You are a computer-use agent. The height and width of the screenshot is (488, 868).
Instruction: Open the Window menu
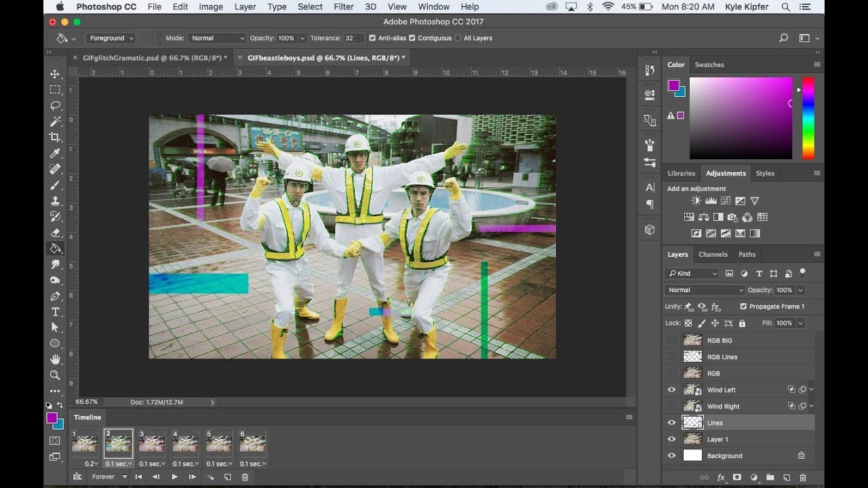click(433, 7)
